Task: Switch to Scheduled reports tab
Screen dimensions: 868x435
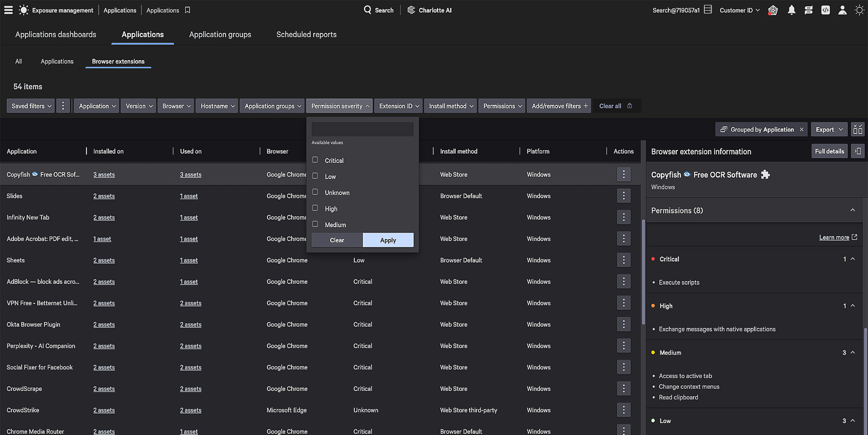Action: coord(307,34)
